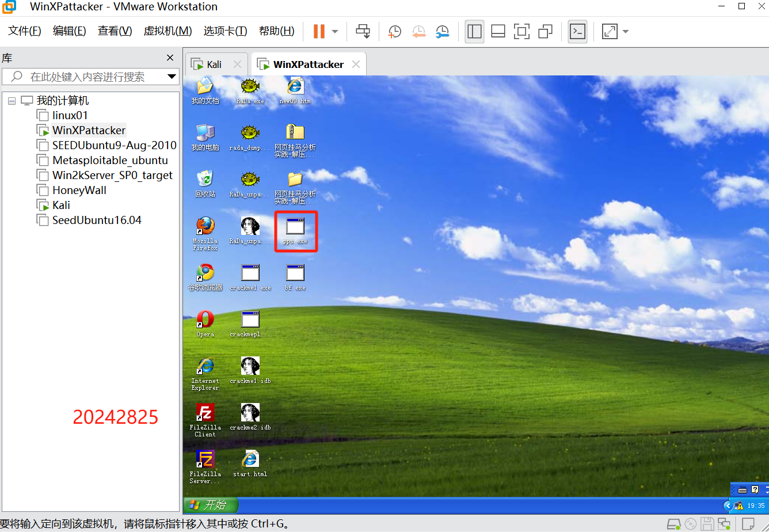Select the FileZilla Client shortcut
The width and height of the screenshot is (769, 532).
tap(205, 420)
